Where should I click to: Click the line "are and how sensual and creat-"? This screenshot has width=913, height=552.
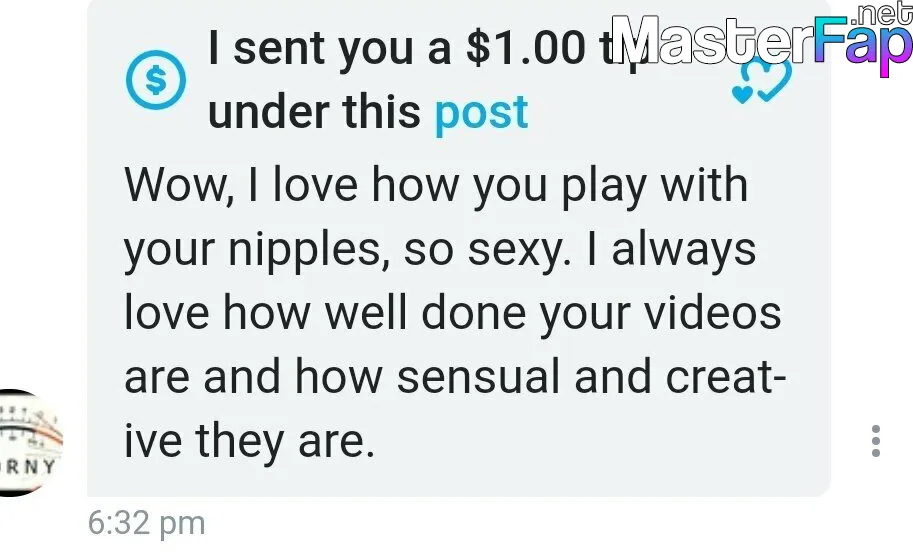[x=455, y=377]
